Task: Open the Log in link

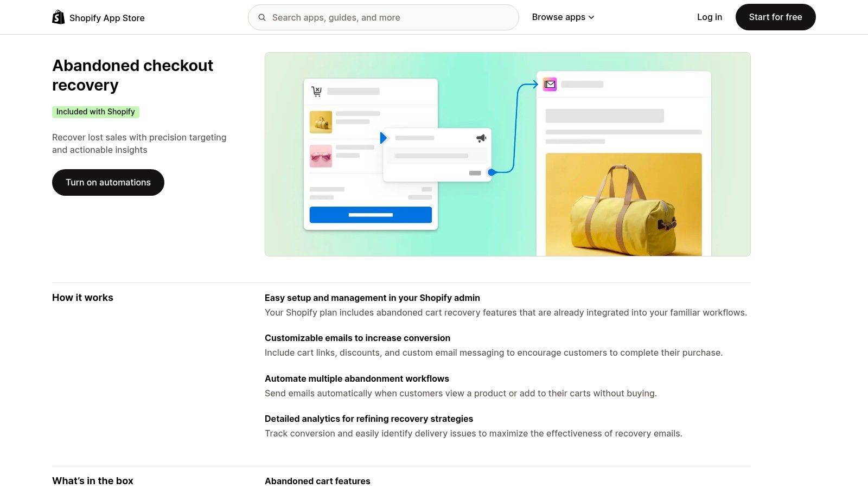Action: click(x=710, y=17)
